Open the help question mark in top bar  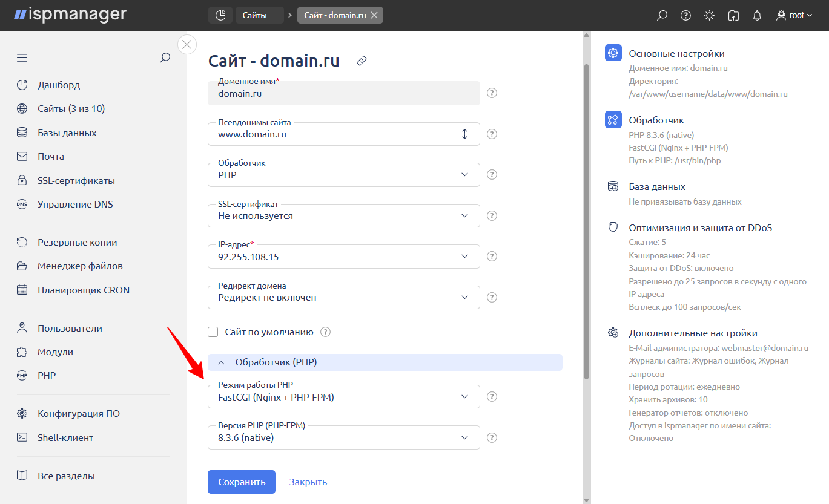click(x=685, y=16)
